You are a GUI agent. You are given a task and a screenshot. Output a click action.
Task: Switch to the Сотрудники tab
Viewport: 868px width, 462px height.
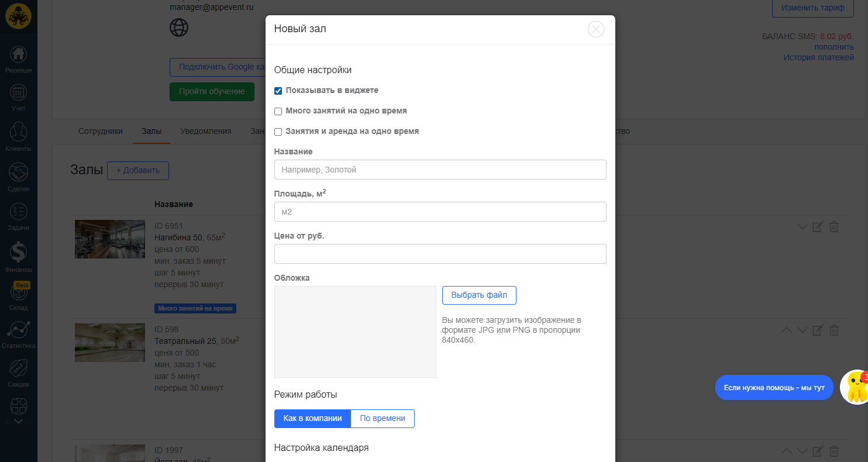101,131
